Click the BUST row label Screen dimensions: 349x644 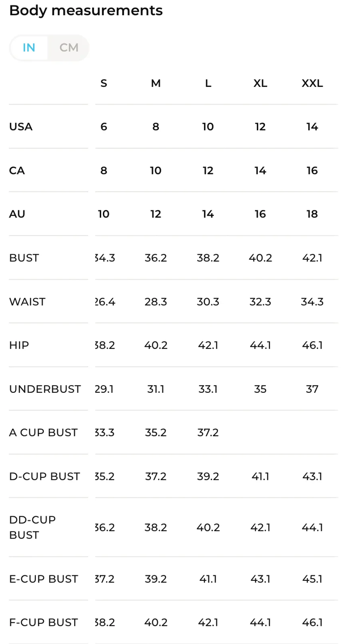[24, 258]
